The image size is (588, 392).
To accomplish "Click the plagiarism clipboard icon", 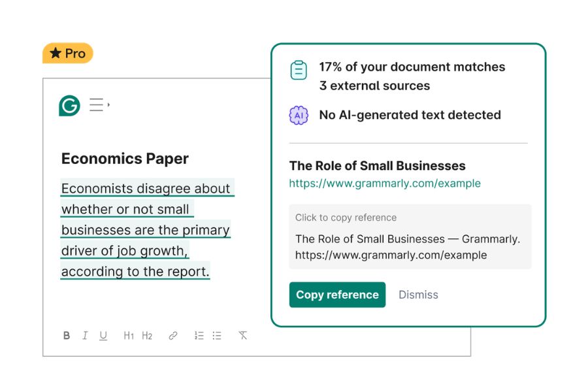I will click(299, 71).
